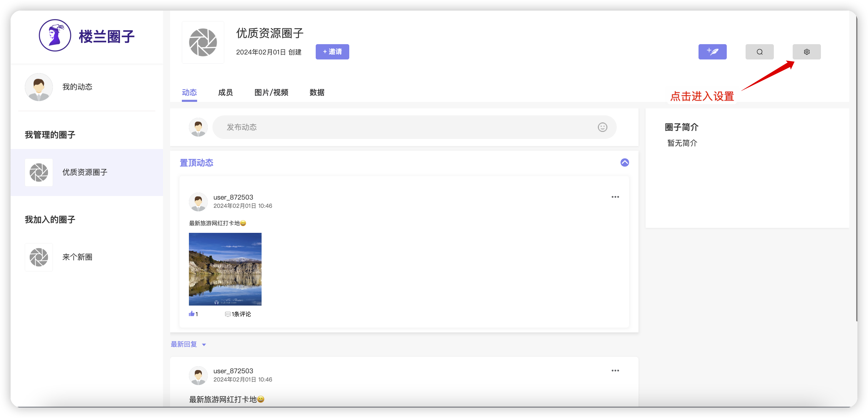Viewport: 868px width, 418px height.
Task: Switch to the 成员 tab
Action: 225,92
